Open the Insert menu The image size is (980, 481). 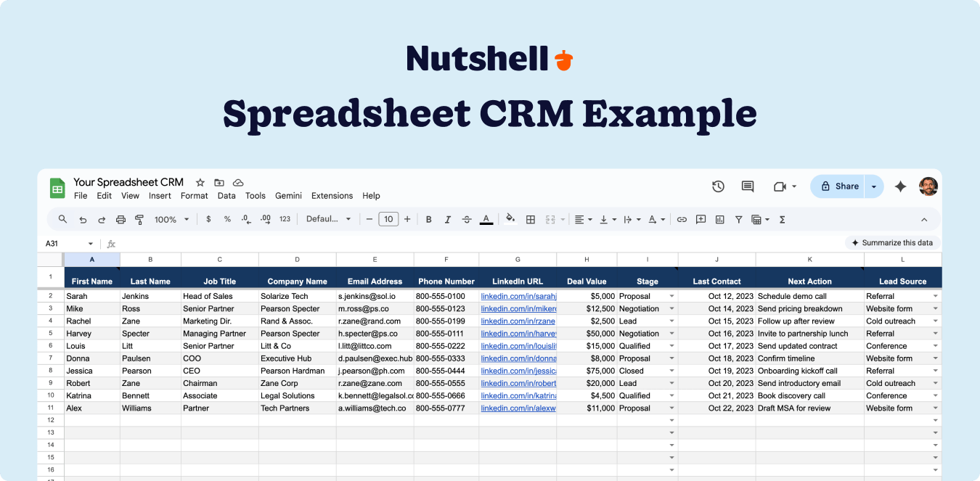point(160,196)
